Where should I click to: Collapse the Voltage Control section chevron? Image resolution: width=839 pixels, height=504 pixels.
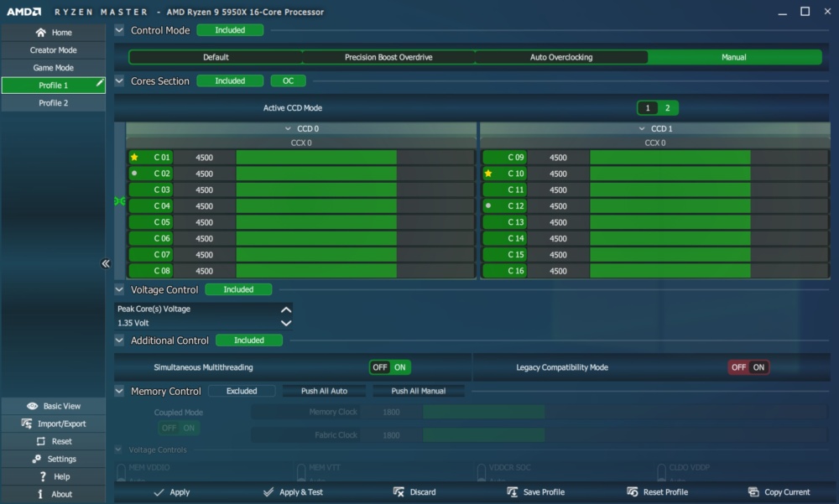pos(119,289)
